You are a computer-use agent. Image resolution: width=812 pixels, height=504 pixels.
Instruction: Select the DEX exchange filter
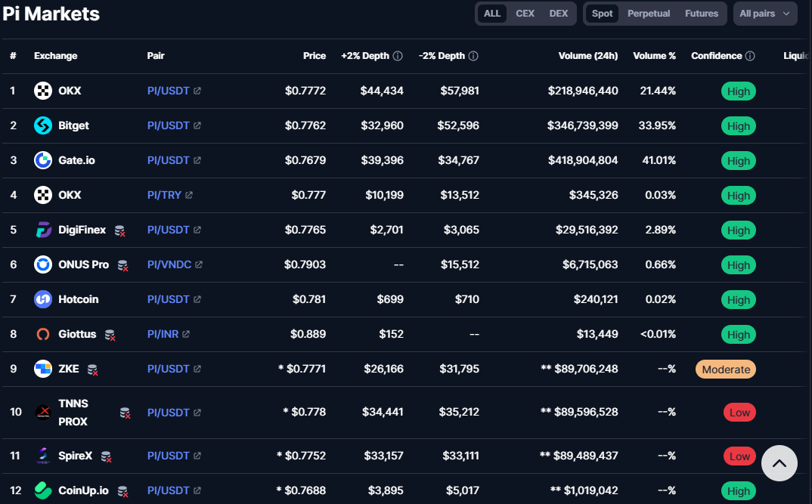[558, 14]
